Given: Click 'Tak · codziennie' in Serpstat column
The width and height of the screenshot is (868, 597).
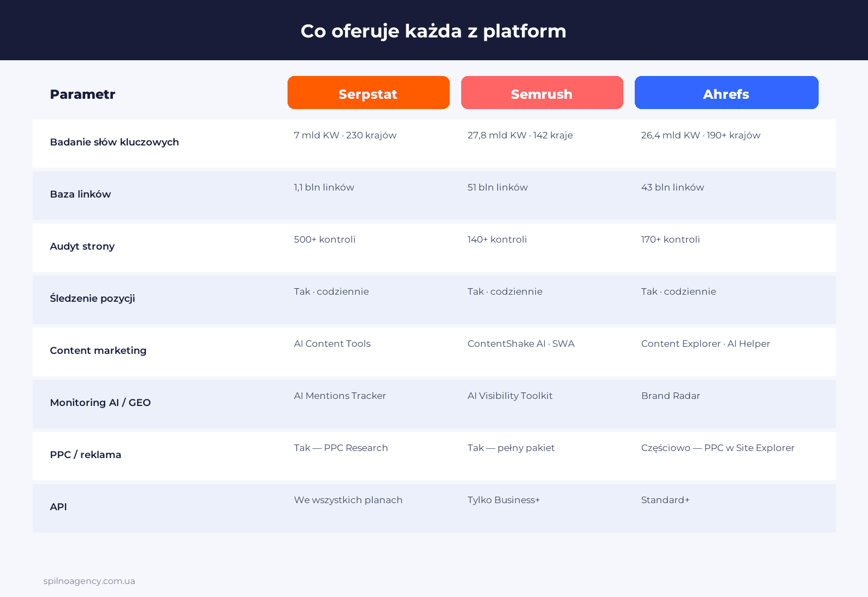Looking at the screenshot, I should 331,291.
